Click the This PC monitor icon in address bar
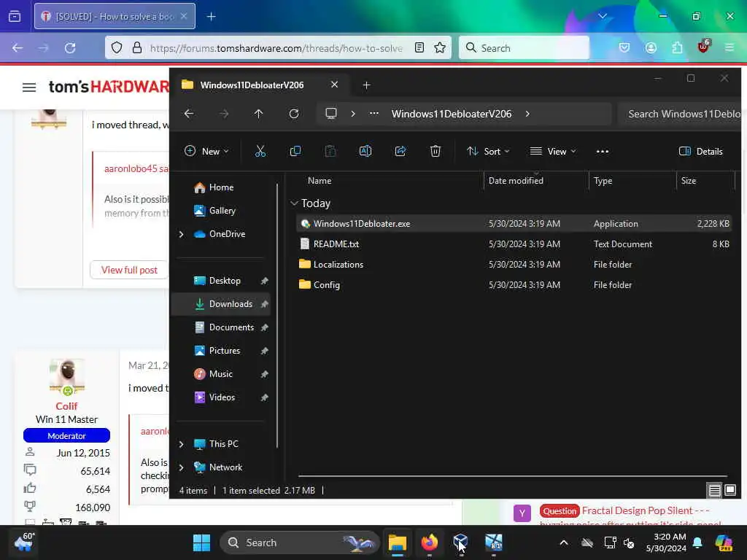The width and height of the screenshot is (747, 560). coord(331,113)
